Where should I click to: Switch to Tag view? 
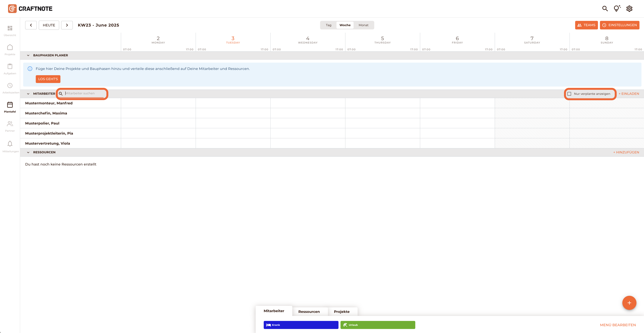point(329,25)
